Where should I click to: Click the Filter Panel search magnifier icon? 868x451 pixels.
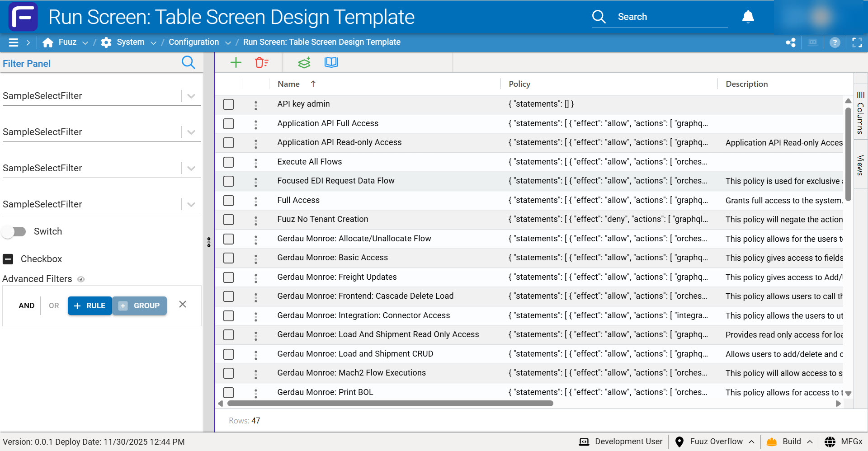[188, 62]
